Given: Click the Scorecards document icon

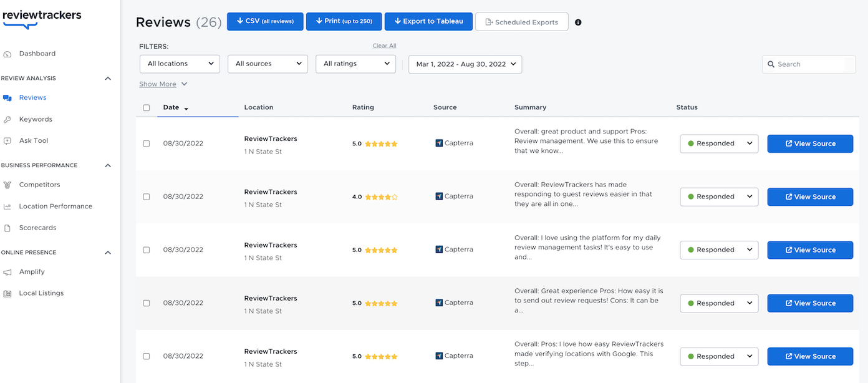Looking at the screenshot, I should 7,228.
